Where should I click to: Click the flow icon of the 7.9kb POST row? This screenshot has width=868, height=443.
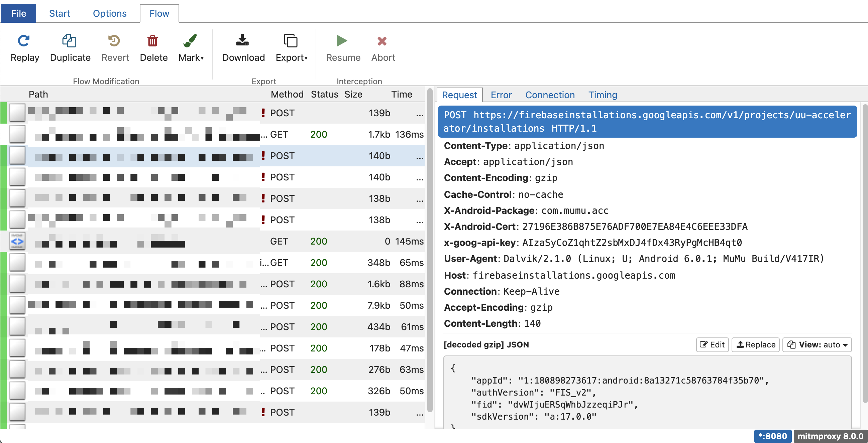click(x=17, y=305)
